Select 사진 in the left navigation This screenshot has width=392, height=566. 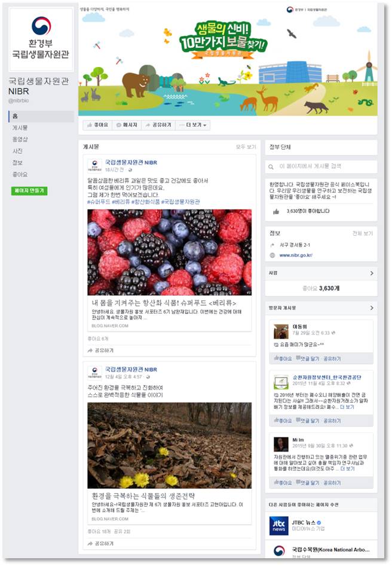17,151
